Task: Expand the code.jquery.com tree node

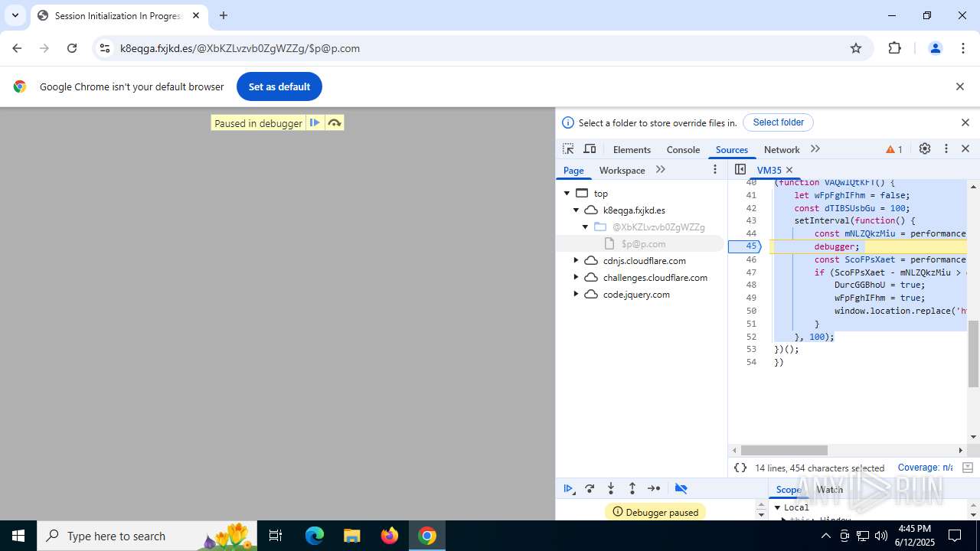Action: [577, 295]
